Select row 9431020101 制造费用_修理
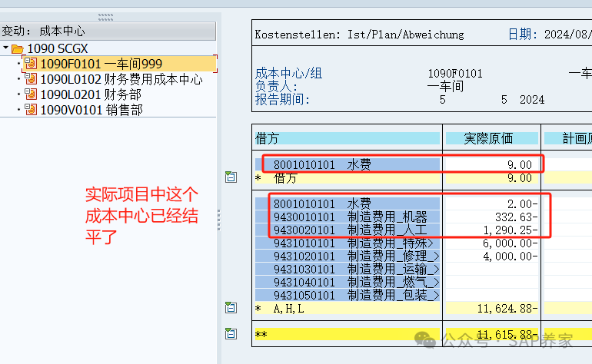Image resolution: width=592 pixels, height=364 pixels. tap(348, 256)
